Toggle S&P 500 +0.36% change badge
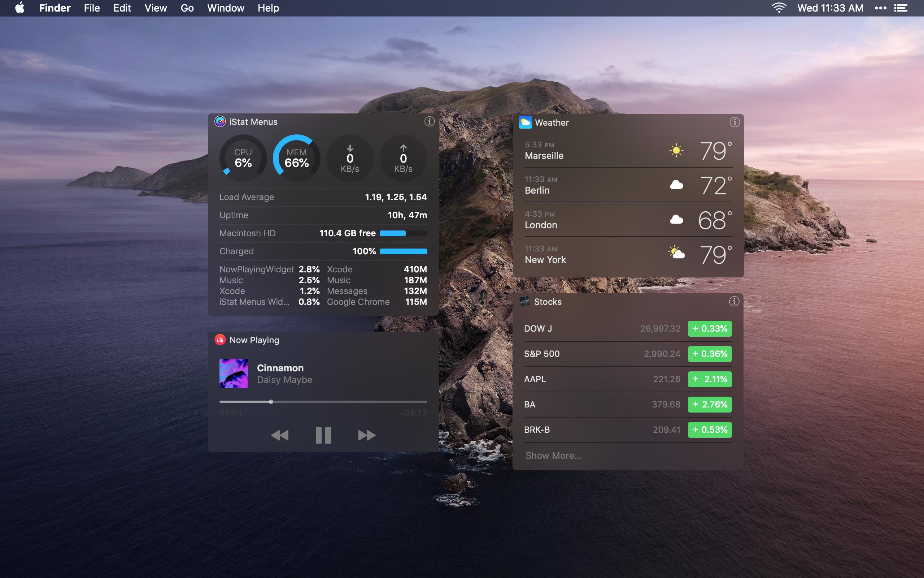 click(710, 354)
